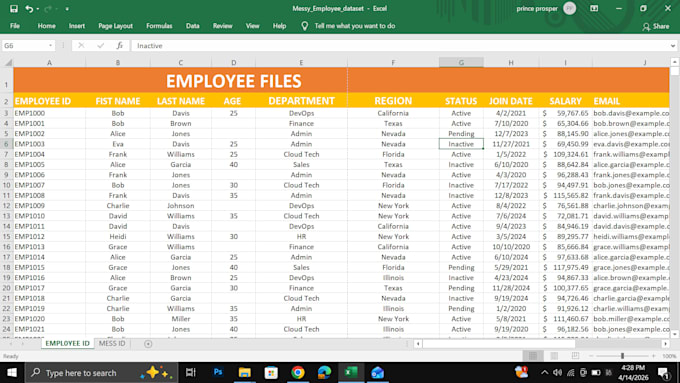Screen dimensions: 680x383
Task: Click the formula bar showing Inactive
Action: point(399,46)
